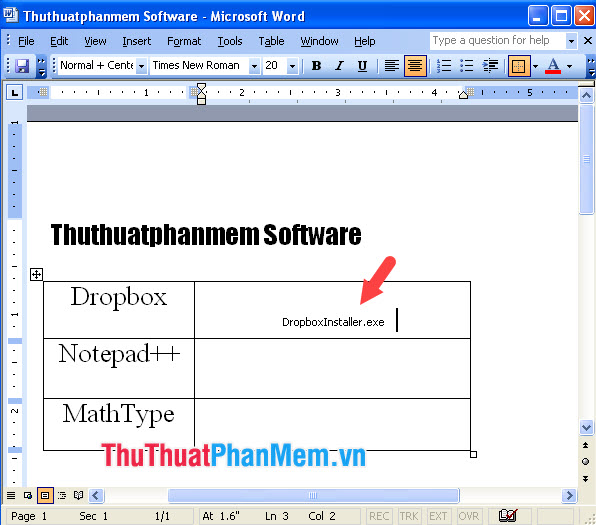Viewport: 596px width, 525px height.
Task: Open the Times New Roman font dropdown
Action: [254, 67]
